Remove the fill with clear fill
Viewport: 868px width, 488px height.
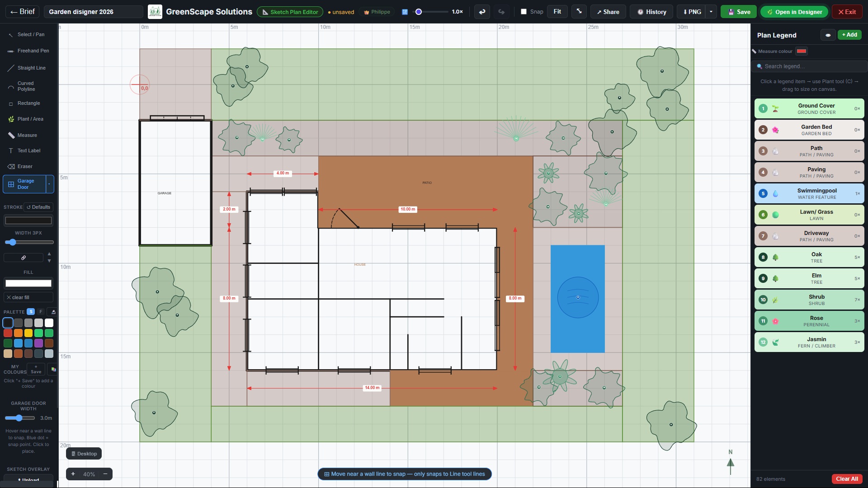pyautogui.click(x=28, y=297)
